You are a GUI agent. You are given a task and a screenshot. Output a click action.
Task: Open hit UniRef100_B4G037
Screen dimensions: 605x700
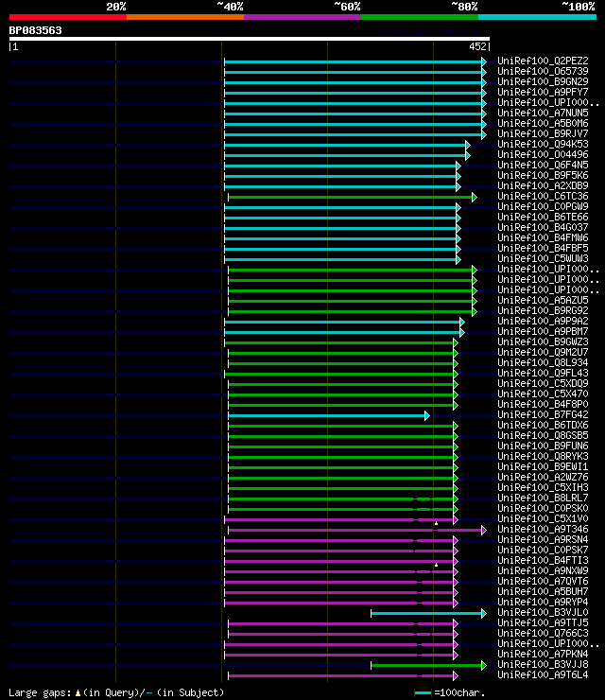tap(543, 228)
